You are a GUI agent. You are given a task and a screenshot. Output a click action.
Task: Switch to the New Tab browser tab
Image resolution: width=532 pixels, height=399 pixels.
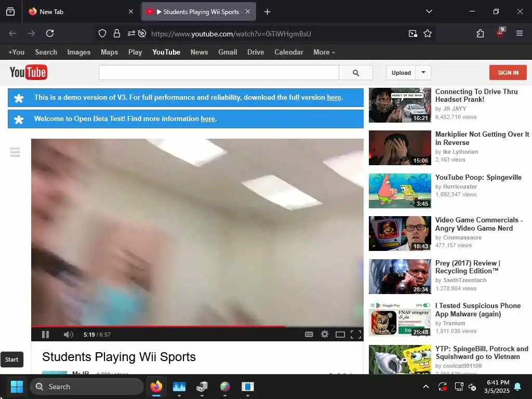pos(82,12)
